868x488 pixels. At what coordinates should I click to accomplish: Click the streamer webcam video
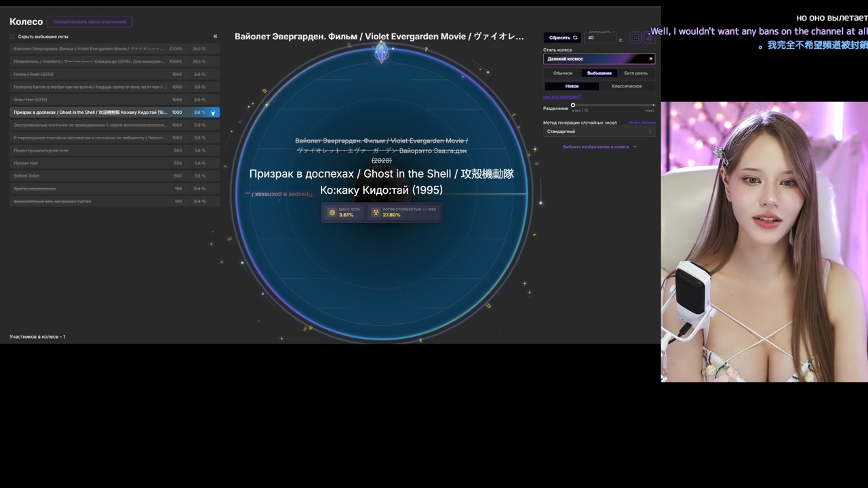(x=764, y=242)
